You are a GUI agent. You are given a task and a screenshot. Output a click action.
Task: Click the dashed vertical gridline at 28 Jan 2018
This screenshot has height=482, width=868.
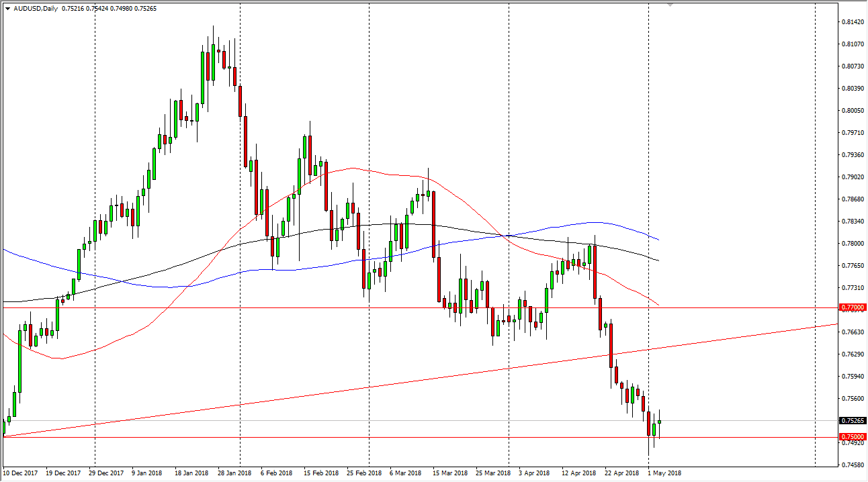point(240,235)
